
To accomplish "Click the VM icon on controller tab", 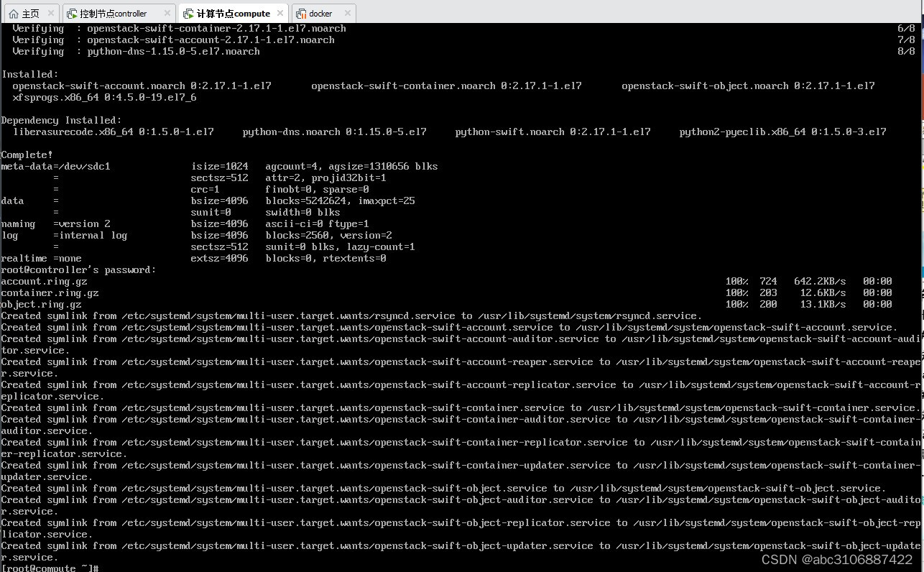I will [x=72, y=14].
